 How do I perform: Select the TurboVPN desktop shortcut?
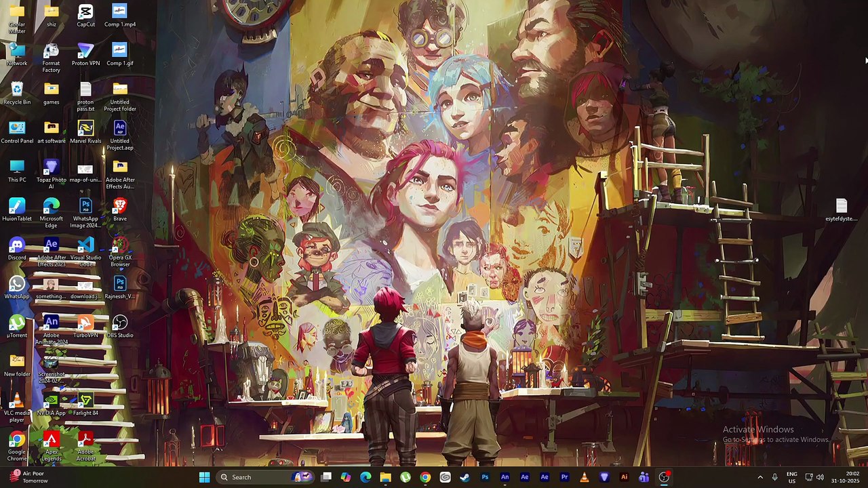tap(85, 326)
